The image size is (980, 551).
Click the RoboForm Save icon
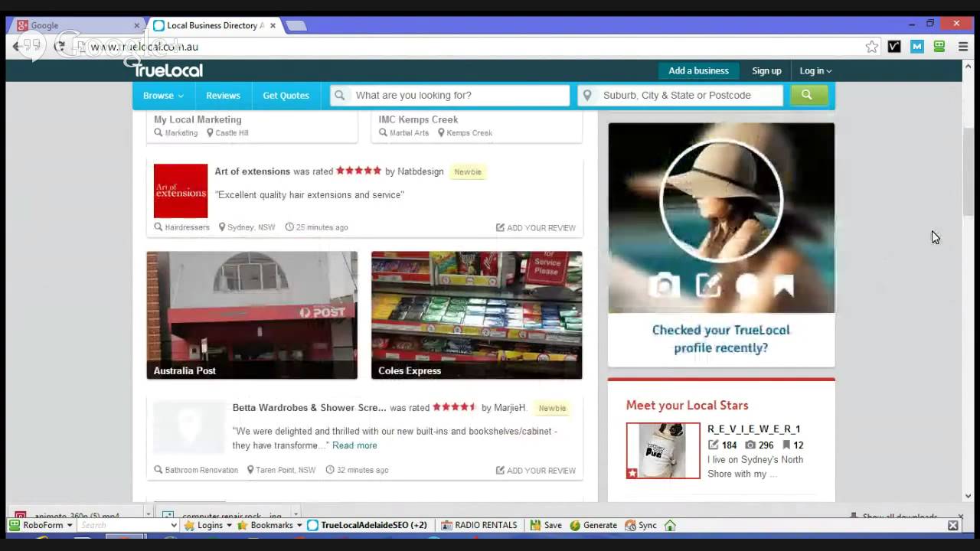547,525
